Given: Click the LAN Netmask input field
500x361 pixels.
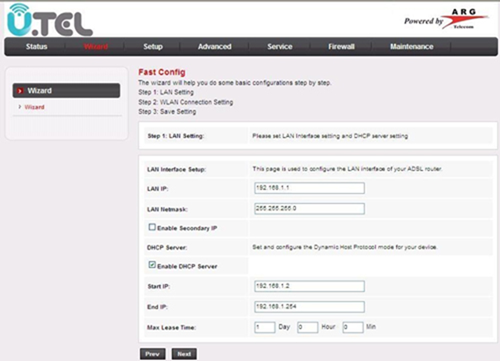Looking at the screenshot, I should click(x=309, y=209).
